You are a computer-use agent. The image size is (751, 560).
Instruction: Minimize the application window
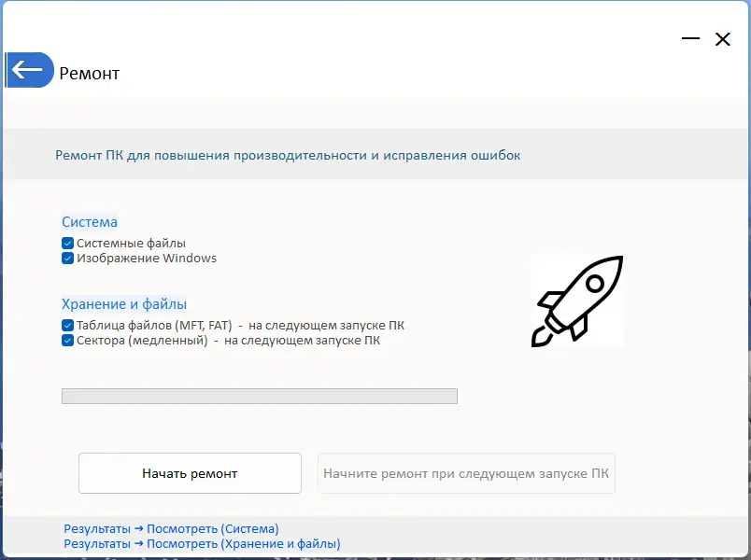pyautogui.click(x=691, y=39)
